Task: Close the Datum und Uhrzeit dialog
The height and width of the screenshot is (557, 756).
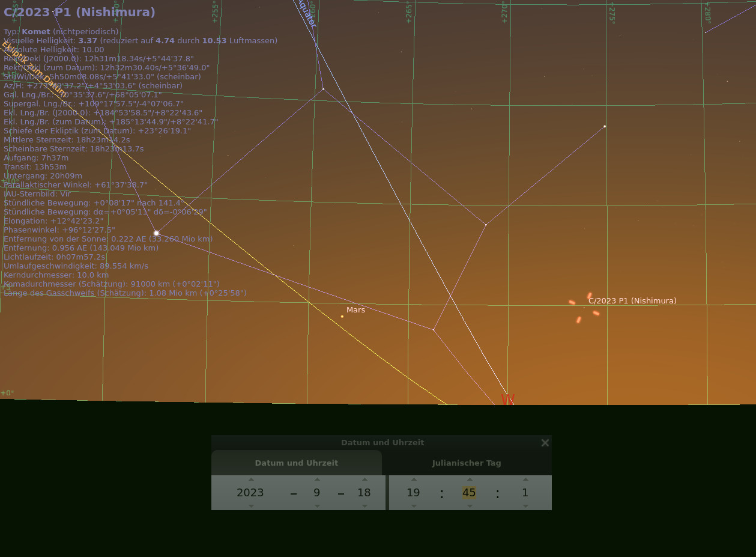Action: point(545,443)
